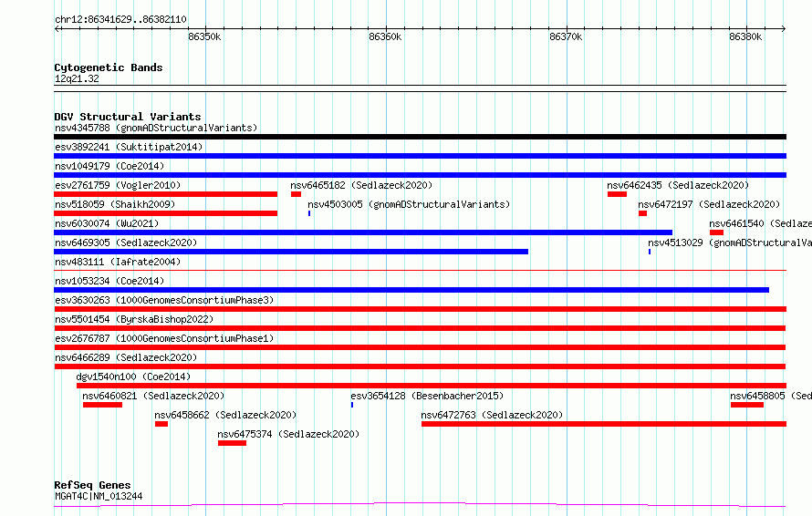Open esv3654128 (Besenbacher2015) label
The width and height of the screenshot is (812, 516).
click(x=427, y=396)
